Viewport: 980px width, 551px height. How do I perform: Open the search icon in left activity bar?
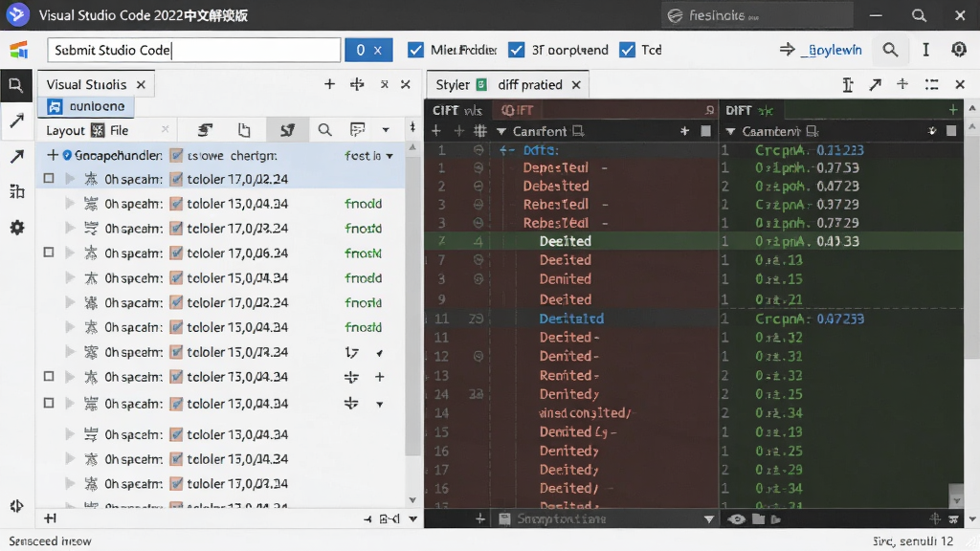coord(16,85)
